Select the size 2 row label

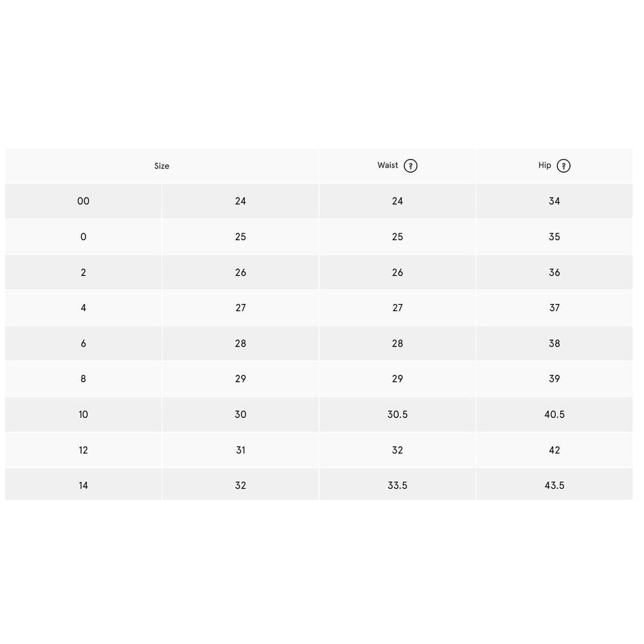[83, 272]
